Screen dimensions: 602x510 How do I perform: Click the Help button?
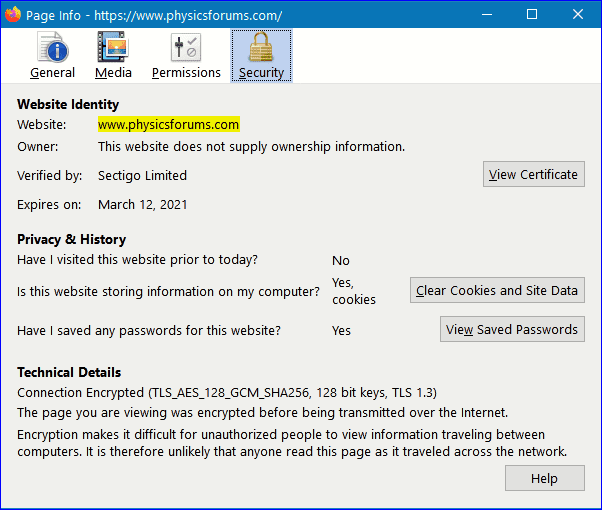point(544,478)
